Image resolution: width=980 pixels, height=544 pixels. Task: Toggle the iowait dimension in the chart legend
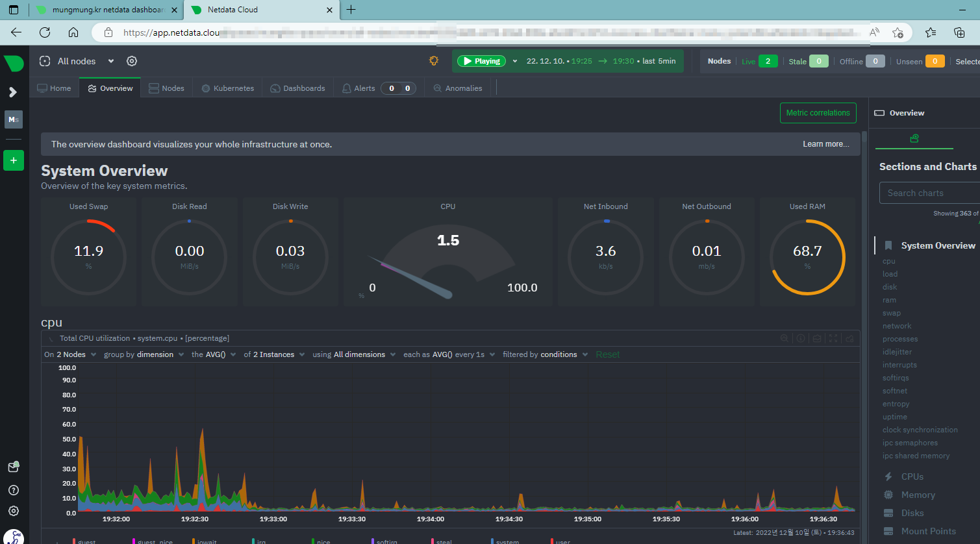tap(204, 541)
